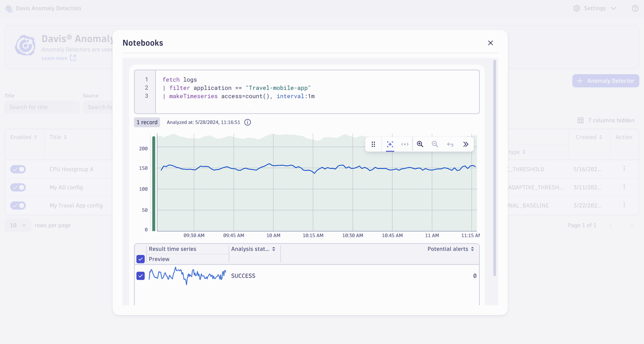Click the Analyzed at timestamp text

203,122
